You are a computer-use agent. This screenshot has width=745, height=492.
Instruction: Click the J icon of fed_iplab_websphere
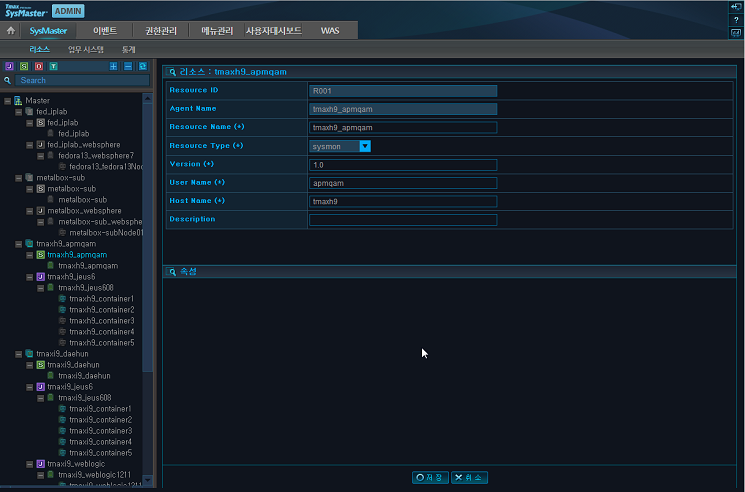pos(40,145)
